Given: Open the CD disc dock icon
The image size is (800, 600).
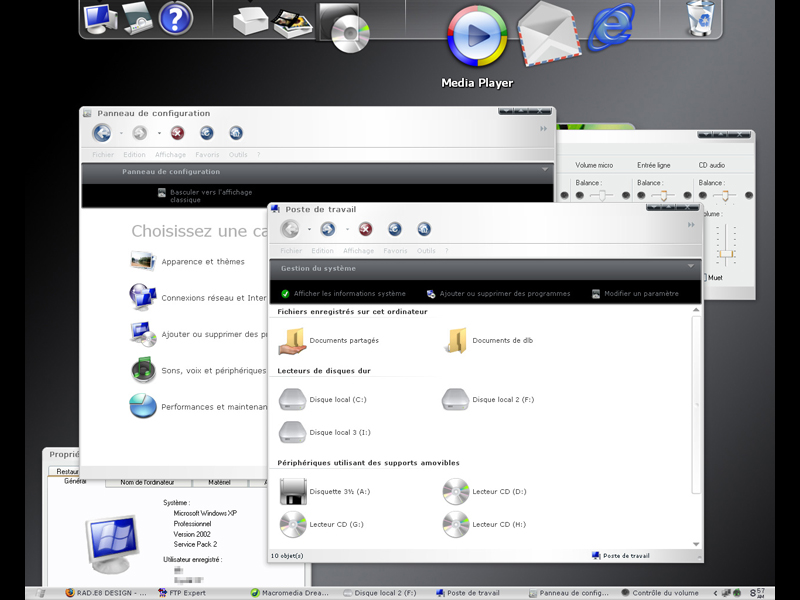Looking at the screenshot, I should [x=343, y=27].
